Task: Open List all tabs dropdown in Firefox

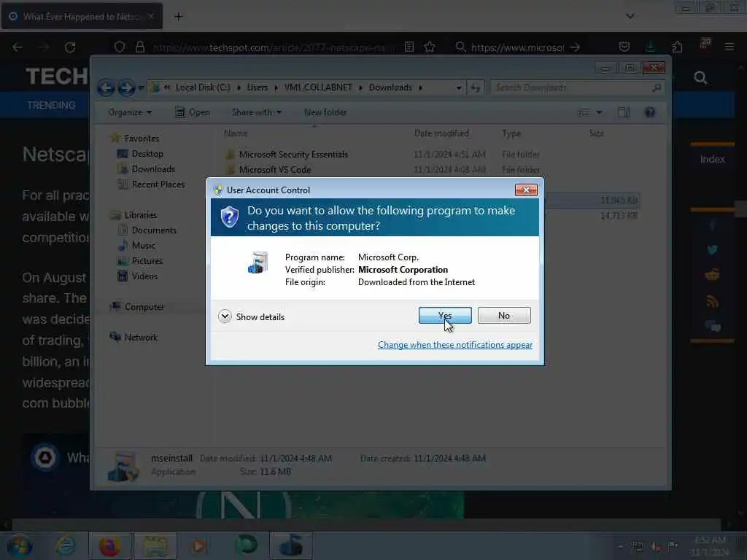Action: pyautogui.click(x=630, y=16)
